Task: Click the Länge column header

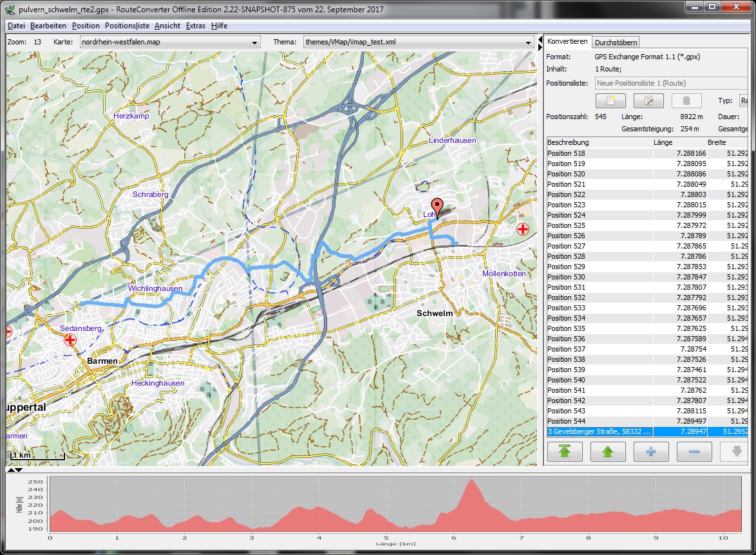Action: pyautogui.click(x=663, y=142)
